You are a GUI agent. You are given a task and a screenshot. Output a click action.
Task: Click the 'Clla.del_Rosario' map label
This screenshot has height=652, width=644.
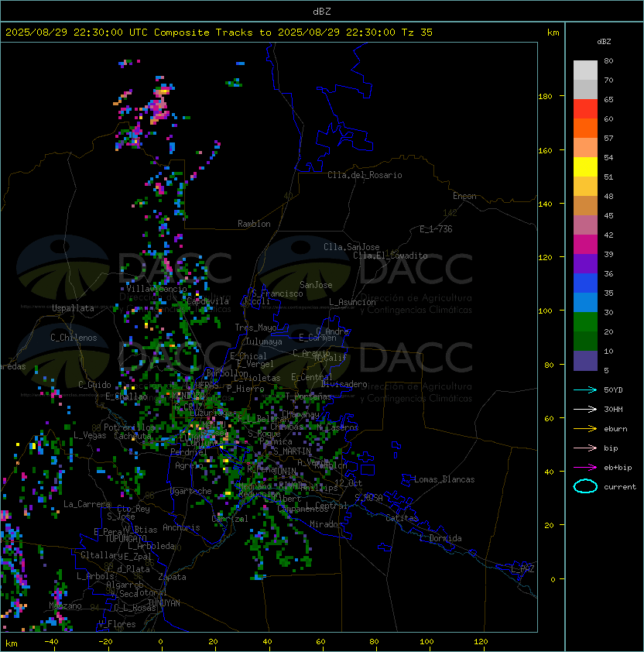[365, 175]
